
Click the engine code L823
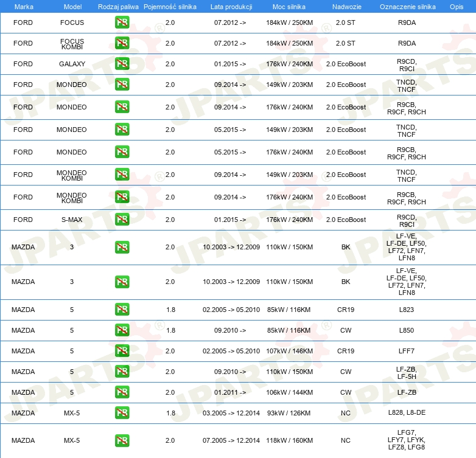407,310
